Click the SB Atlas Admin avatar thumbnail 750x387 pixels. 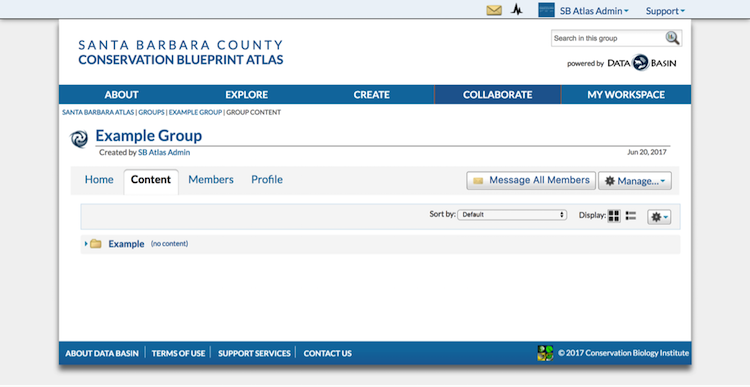point(546,10)
